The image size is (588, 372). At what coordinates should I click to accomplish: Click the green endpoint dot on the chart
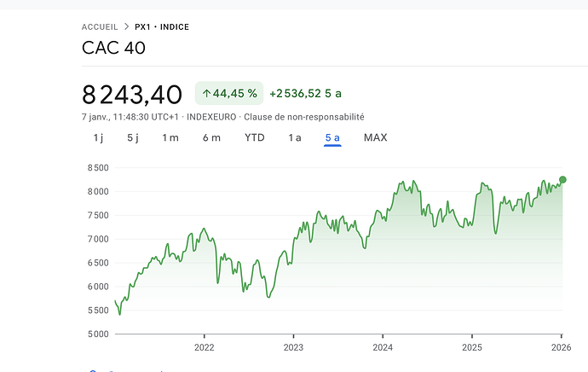click(562, 179)
